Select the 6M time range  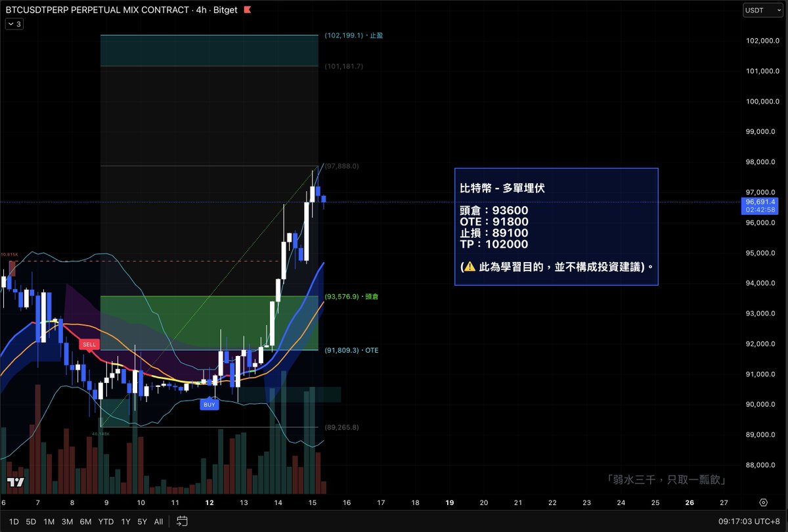click(x=85, y=521)
